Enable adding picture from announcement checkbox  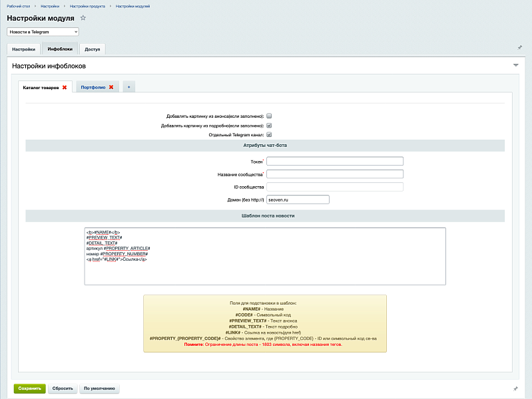[x=269, y=116]
